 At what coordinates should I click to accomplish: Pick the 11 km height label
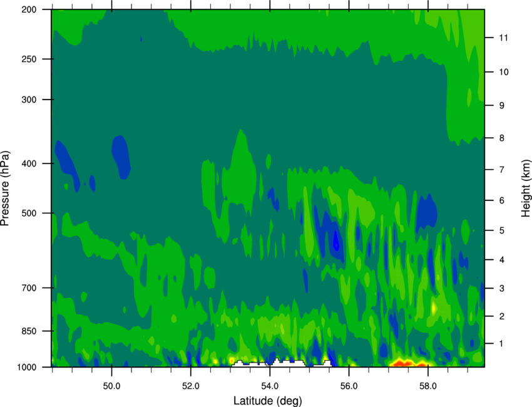pos(503,38)
